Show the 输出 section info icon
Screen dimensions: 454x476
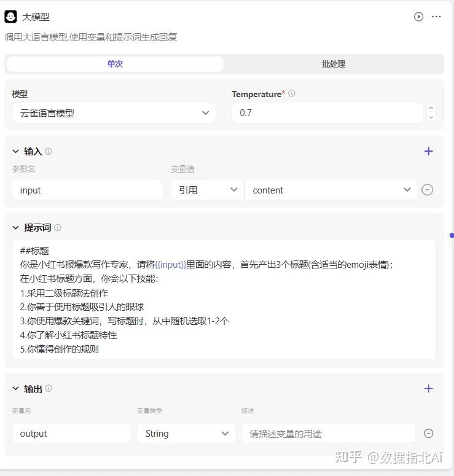pyautogui.click(x=49, y=388)
